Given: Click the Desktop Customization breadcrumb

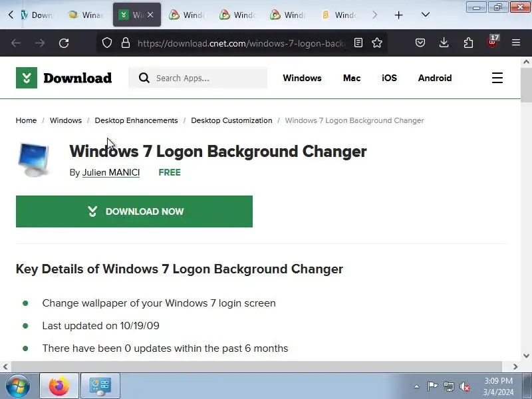Looking at the screenshot, I should pyautogui.click(x=231, y=120).
